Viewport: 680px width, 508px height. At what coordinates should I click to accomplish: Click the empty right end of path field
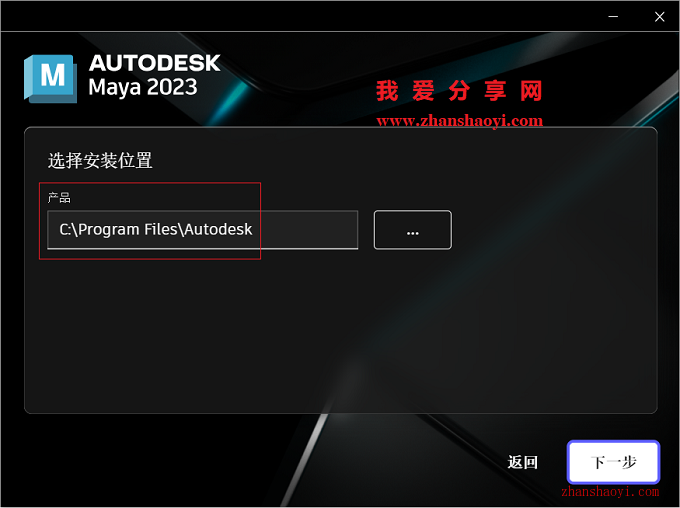click(308, 229)
